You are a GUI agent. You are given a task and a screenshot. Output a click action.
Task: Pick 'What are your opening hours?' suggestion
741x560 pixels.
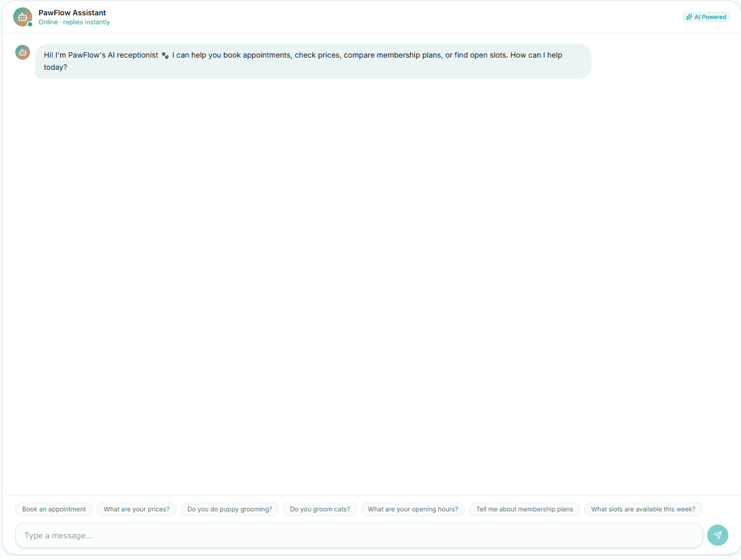[413, 509]
